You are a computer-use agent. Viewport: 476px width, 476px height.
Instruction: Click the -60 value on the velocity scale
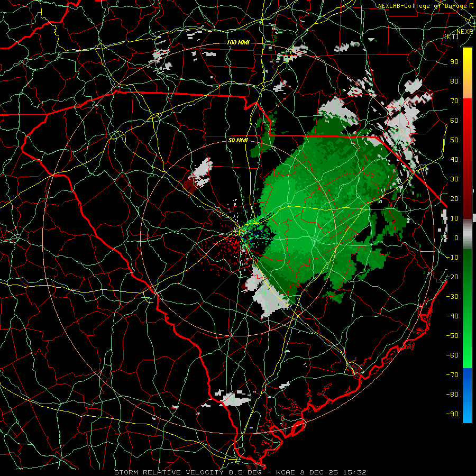pos(452,355)
